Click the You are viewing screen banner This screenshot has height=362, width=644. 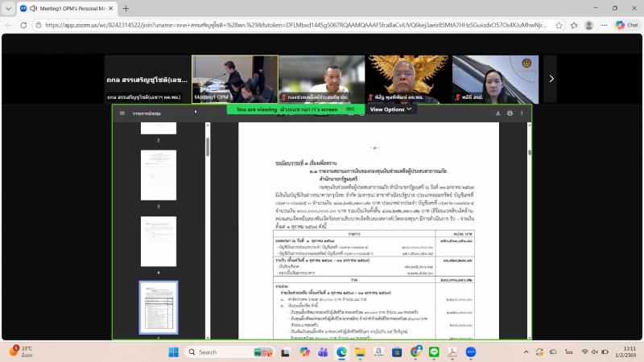(x=295, y=109)
